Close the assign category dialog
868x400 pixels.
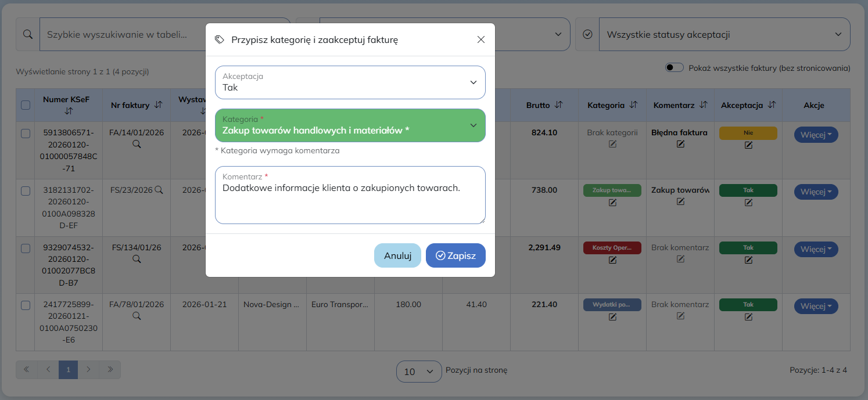[x=480, y=39]
